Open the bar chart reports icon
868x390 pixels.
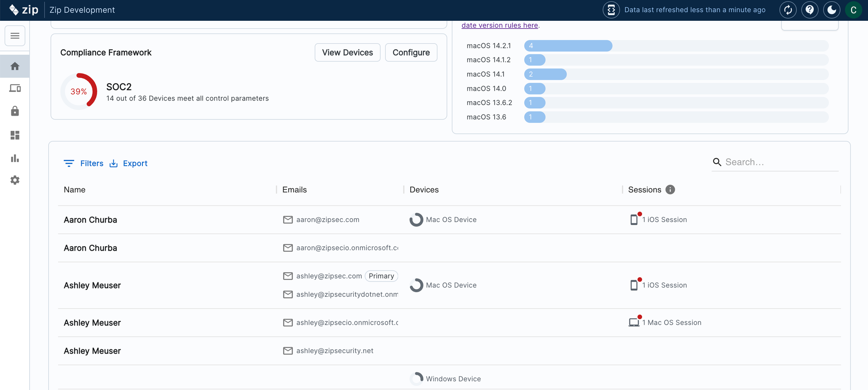(15, 158)
